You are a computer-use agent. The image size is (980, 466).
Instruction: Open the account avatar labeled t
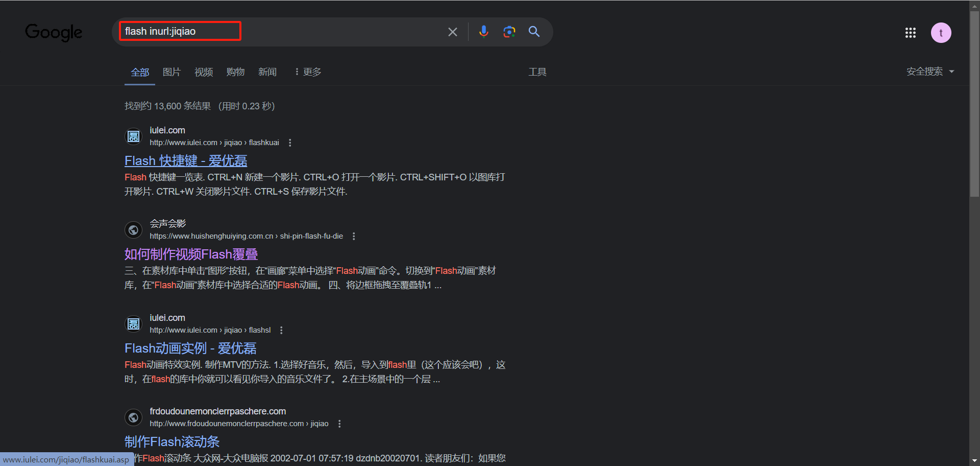(x=941, y=33)
